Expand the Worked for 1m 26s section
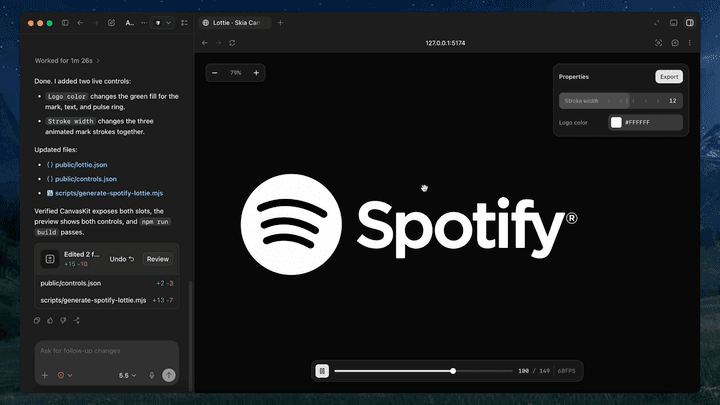The width and height of the screenshot is (720, 405). coord(67,61)
